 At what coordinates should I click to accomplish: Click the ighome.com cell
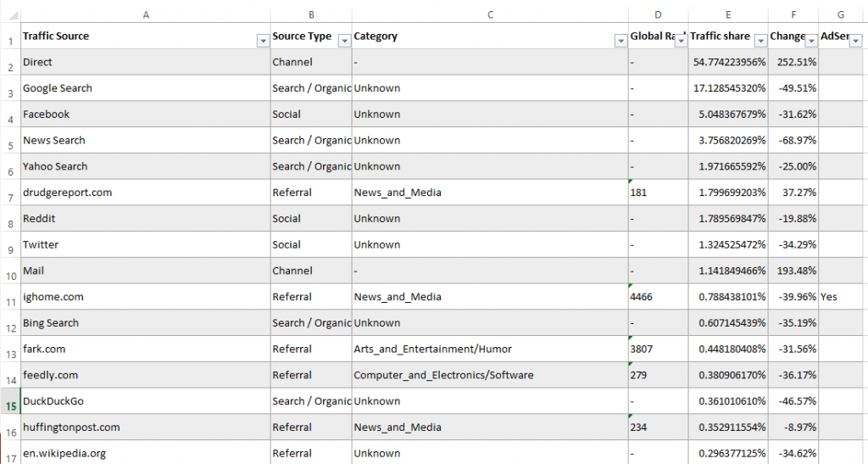[146, 297]
